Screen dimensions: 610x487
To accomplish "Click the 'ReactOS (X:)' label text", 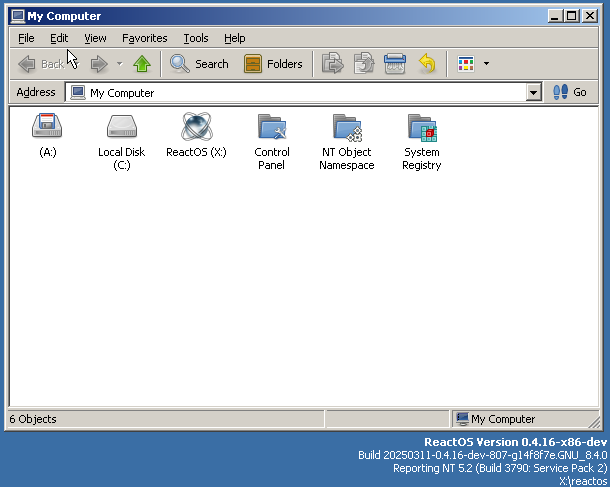I will (196, 152).
